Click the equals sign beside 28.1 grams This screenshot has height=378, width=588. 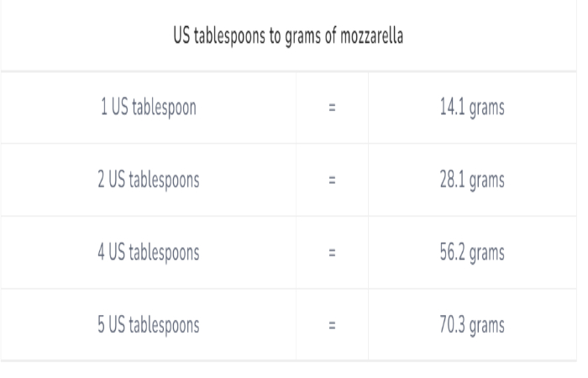pos(332,181)
